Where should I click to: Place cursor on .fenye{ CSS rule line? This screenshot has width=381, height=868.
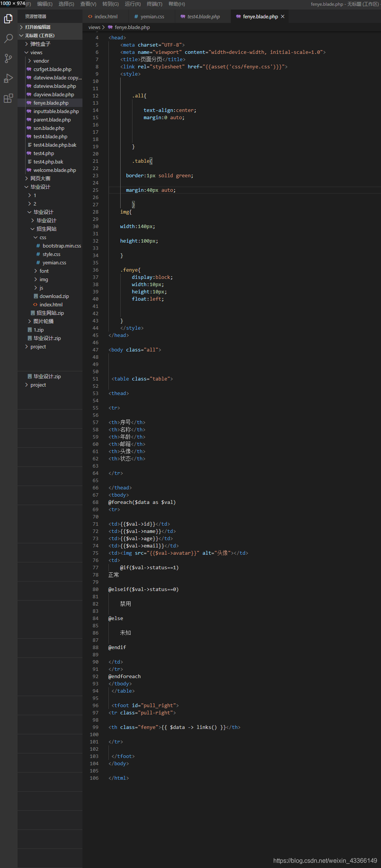[131, 270]
